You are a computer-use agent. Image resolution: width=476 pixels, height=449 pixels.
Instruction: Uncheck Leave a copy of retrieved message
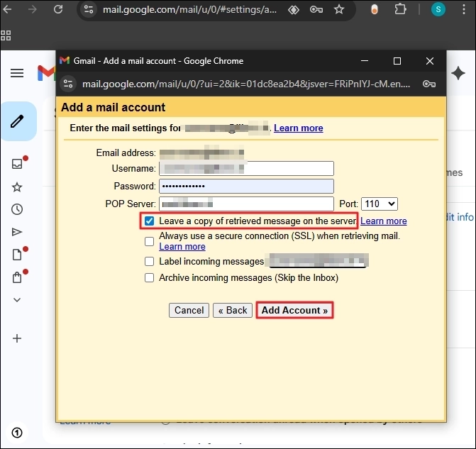click(149, 221)
